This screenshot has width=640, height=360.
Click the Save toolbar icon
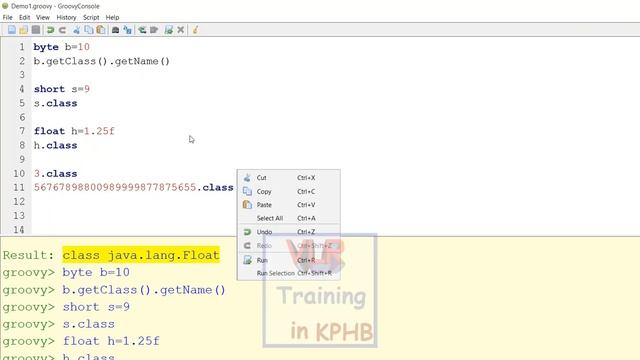36,30
